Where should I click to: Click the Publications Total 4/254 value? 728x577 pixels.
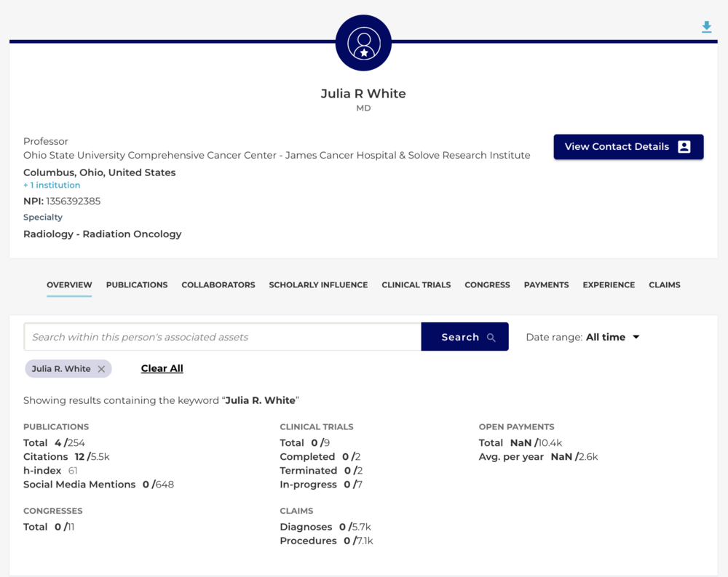[70, 443]
